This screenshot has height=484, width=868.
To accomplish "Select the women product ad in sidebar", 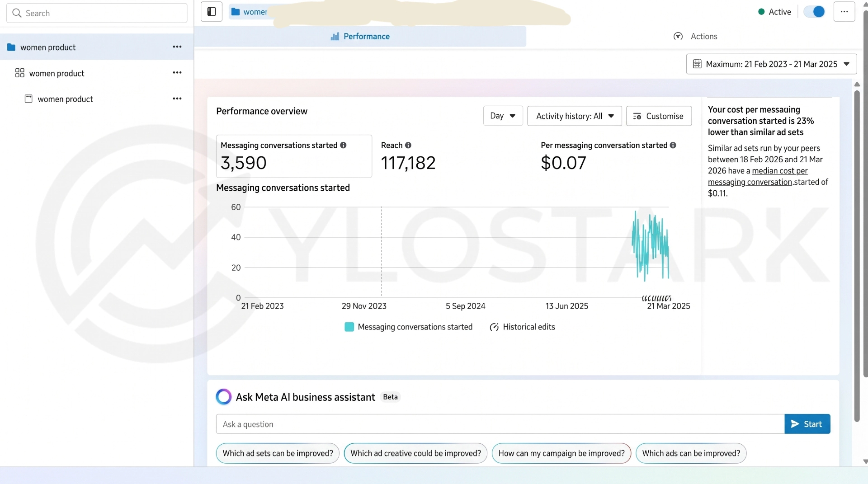I will click(x=97, y=99).
